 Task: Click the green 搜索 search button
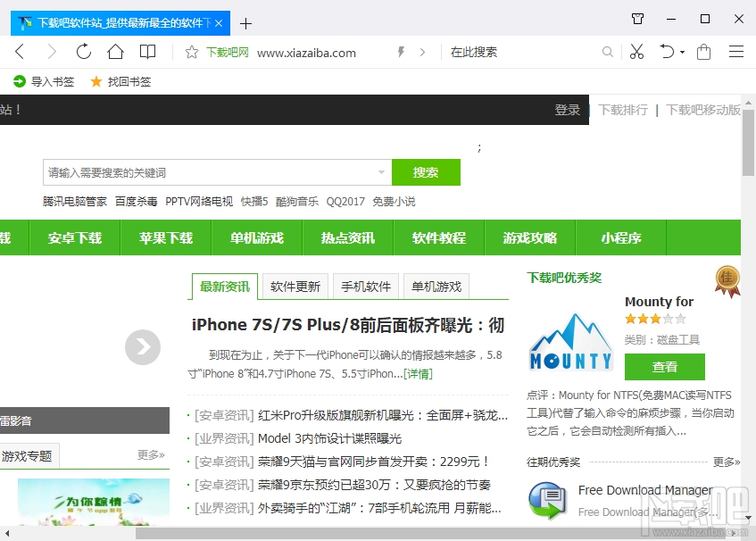coord(426,171)
